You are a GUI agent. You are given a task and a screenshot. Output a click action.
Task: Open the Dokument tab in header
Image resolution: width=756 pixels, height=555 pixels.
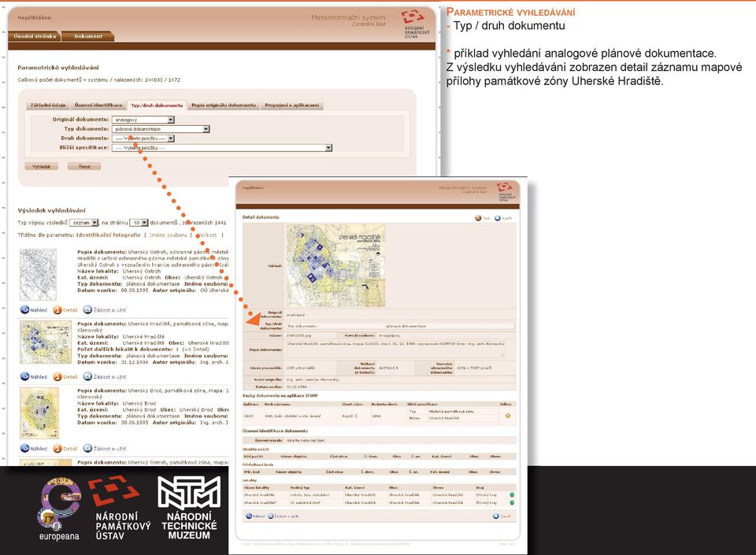tap(87, 36)
